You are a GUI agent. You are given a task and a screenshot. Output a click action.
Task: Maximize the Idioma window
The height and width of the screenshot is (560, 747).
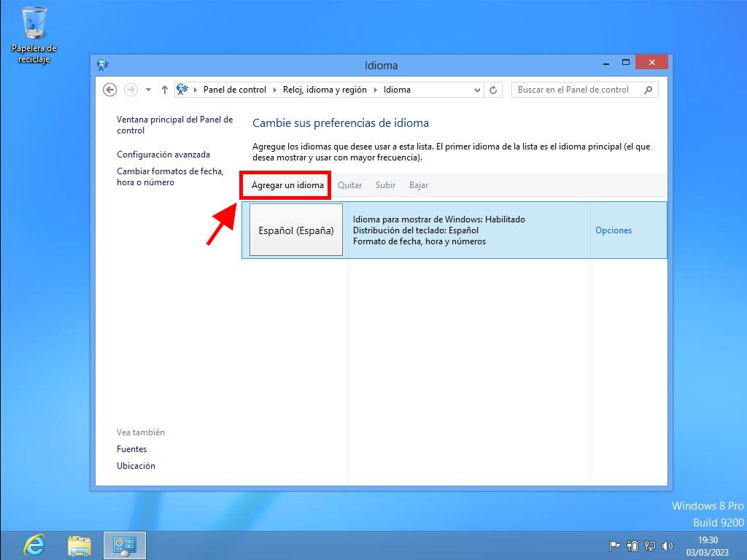coord(625,63)
